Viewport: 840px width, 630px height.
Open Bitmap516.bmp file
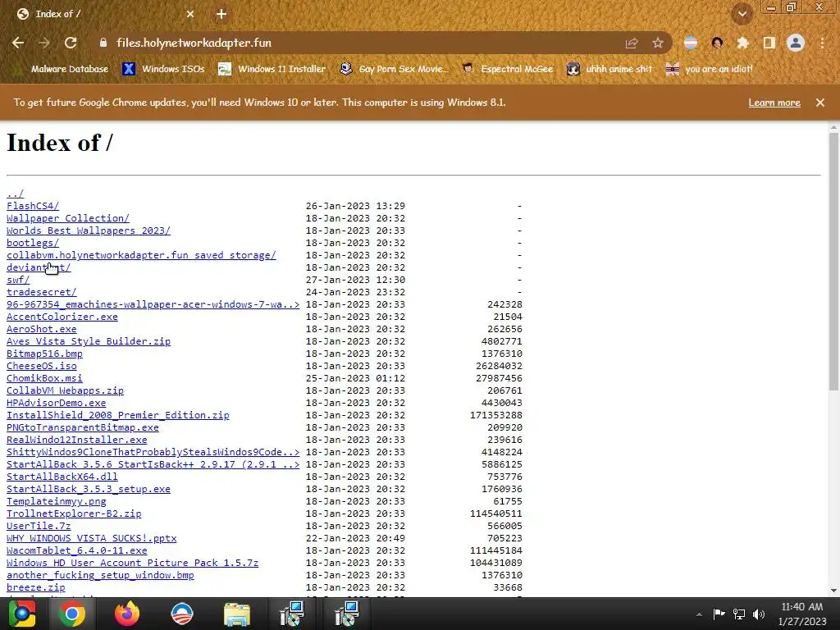click(x=44, y=354)
